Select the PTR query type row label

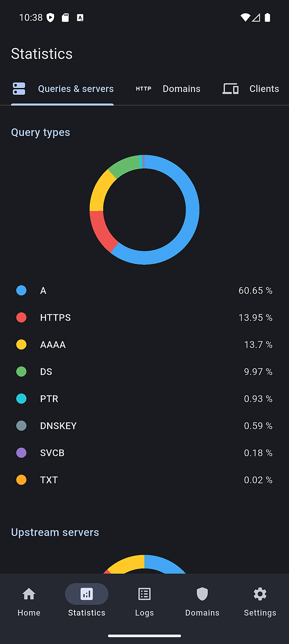[49, 399]
